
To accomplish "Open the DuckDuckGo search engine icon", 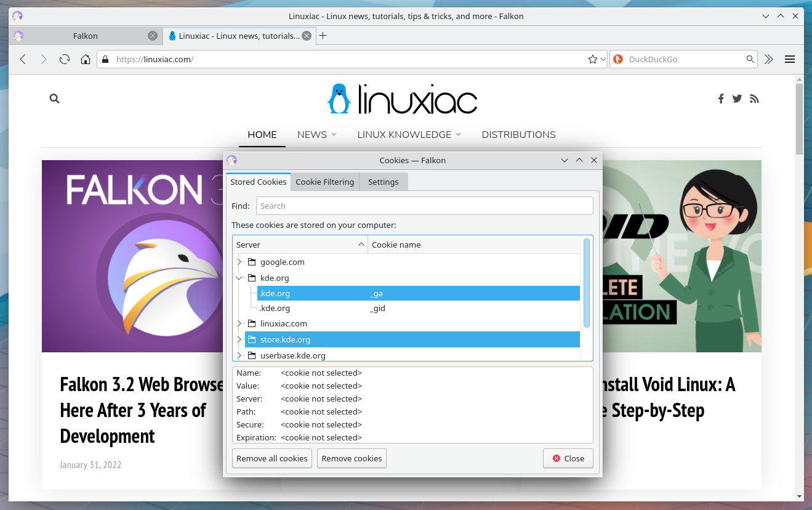I will [618, 59].
